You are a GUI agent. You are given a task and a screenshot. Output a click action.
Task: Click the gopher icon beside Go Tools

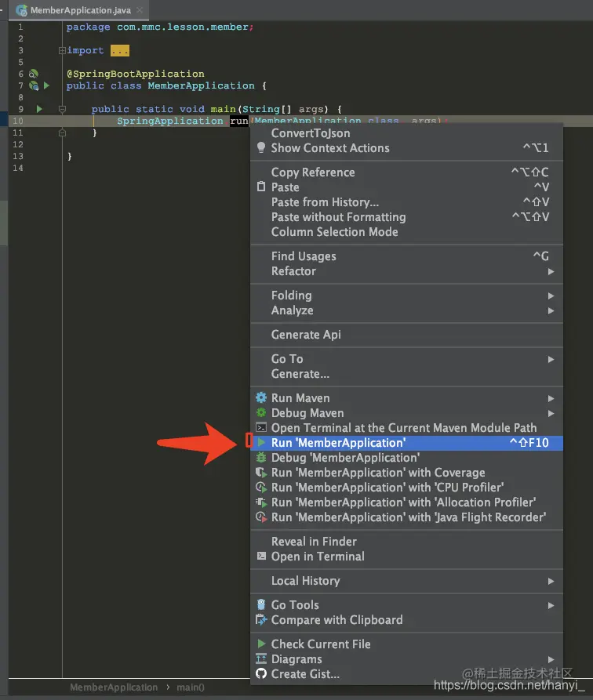(x=261, y=604)
